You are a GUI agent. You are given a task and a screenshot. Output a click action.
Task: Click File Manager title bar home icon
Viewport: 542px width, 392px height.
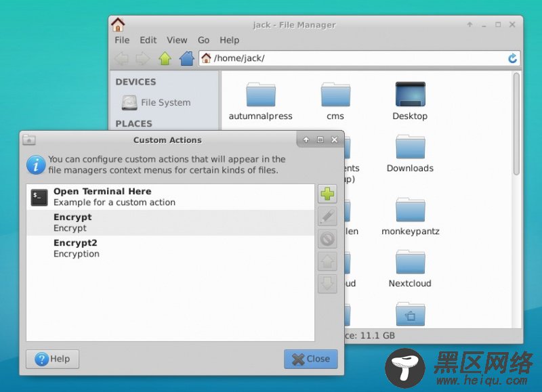point(118,24)
